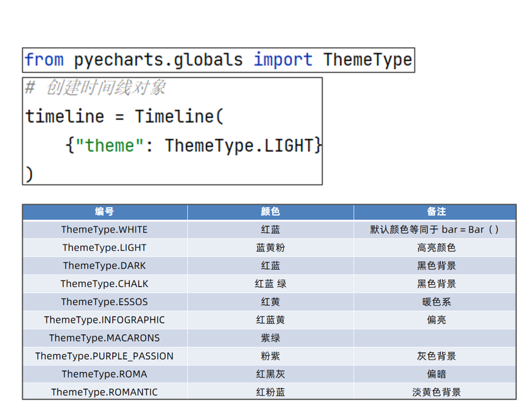Select the 'ThemeType.PURPLE_PASSION' cell
Viewport: 532px width, 414px height.
coord(104,356)
